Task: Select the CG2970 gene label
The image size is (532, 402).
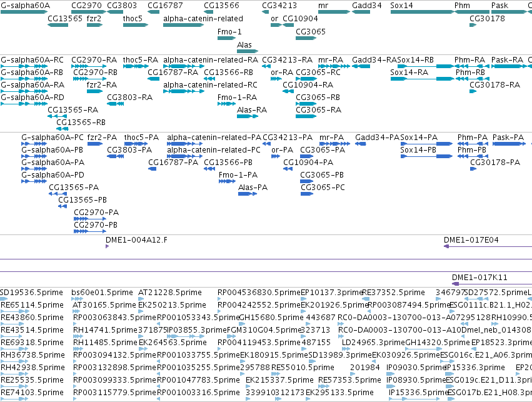Action: click(x=86, y=6)
